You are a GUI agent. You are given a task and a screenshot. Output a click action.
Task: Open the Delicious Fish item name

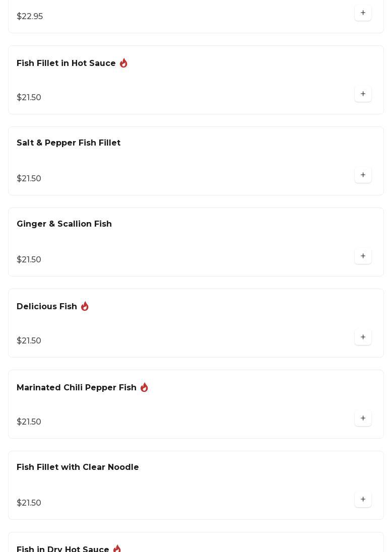pyautogui.click(x=47, y=307)
